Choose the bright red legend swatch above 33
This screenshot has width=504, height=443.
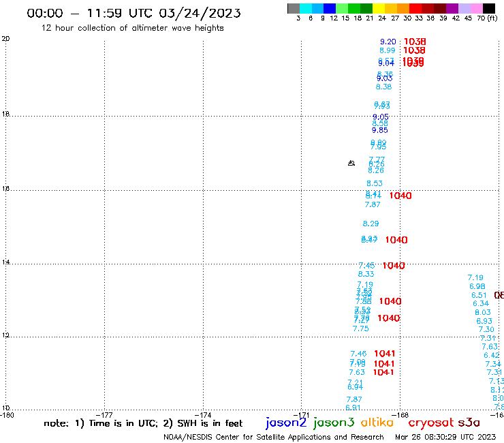[x=415, y=8]
